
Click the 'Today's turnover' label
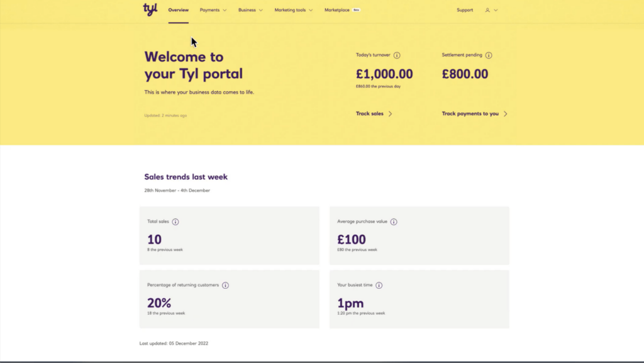coord(373,55)
